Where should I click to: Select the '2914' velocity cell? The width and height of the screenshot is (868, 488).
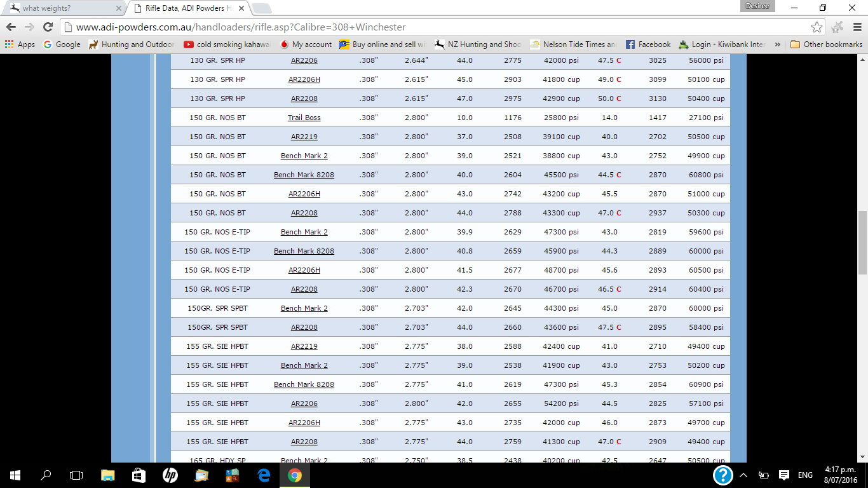pos(657,289)
